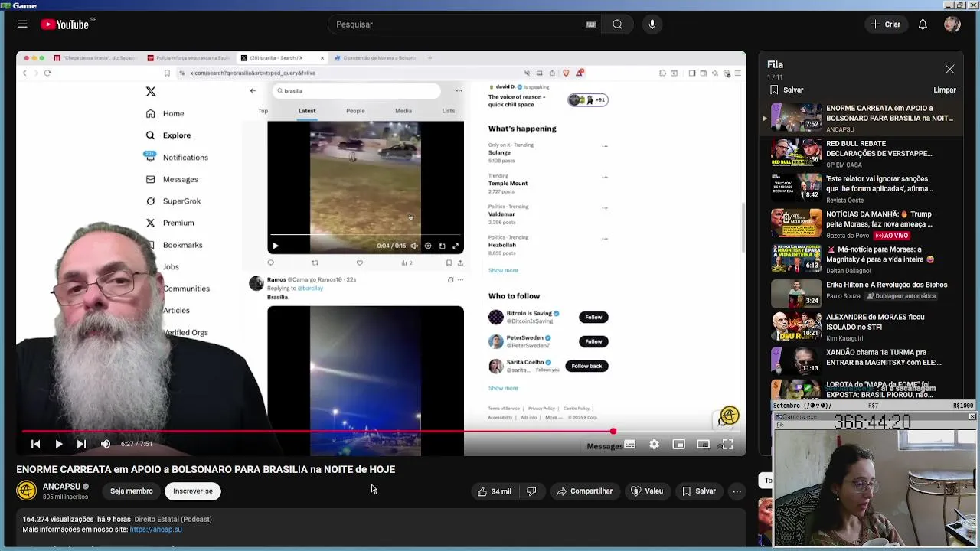980x551 pixels.
Task: Like the video with 34 mil
Action: [494, 491]
